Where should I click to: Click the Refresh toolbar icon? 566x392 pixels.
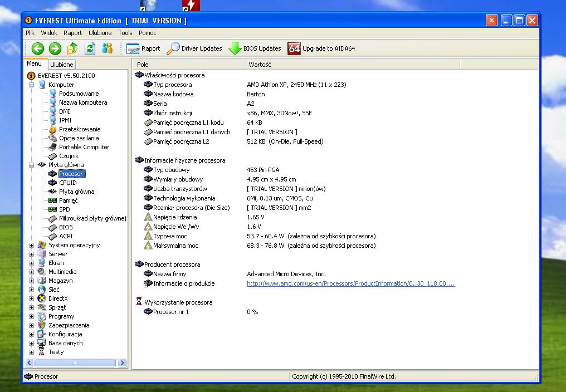pyautogui.click(x=90, y=48)
